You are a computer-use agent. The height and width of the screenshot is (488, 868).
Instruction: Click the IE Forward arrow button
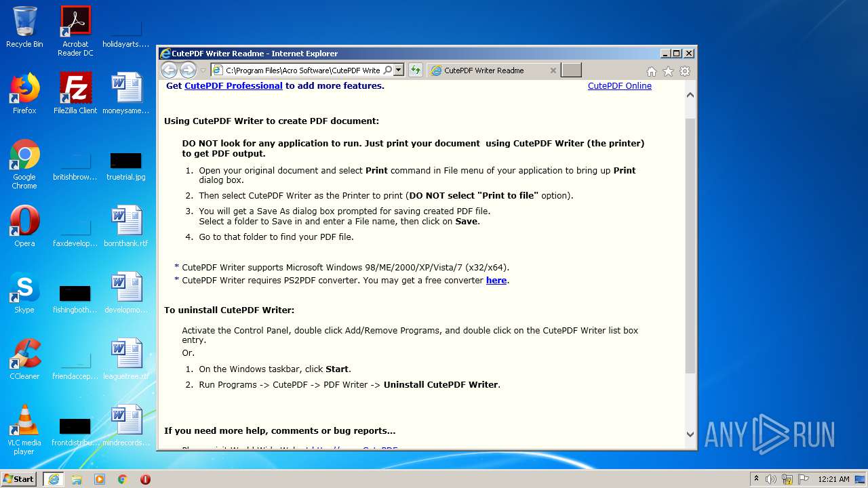(188, 70)
